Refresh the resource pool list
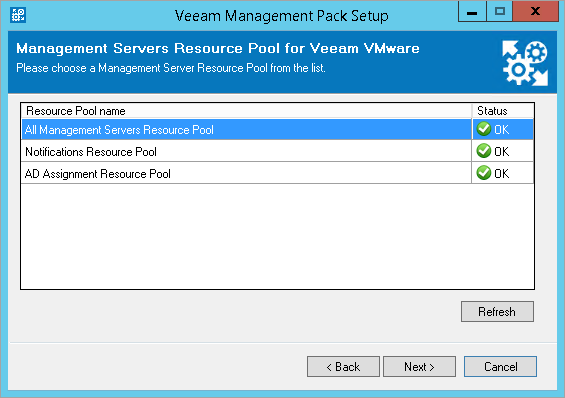Screen dimensions: 565x398 pyautogui.click(x=497, y=312)
